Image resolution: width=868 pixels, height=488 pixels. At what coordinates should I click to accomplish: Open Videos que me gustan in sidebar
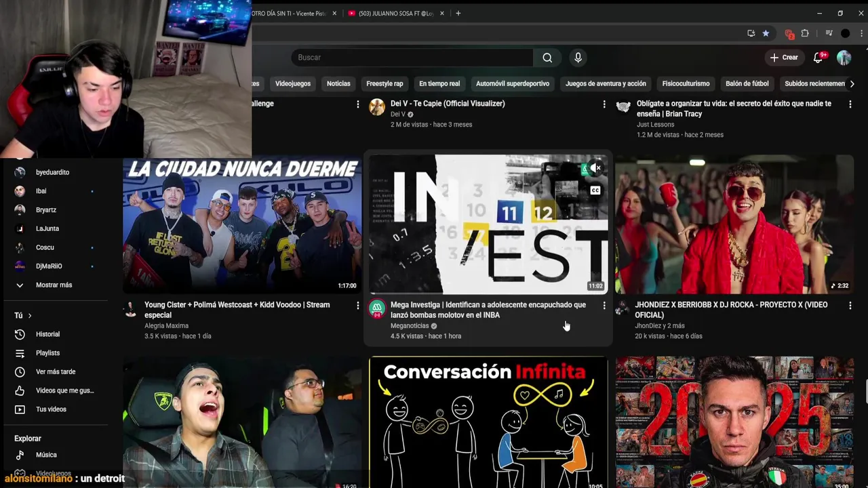(x=56, y=390)
